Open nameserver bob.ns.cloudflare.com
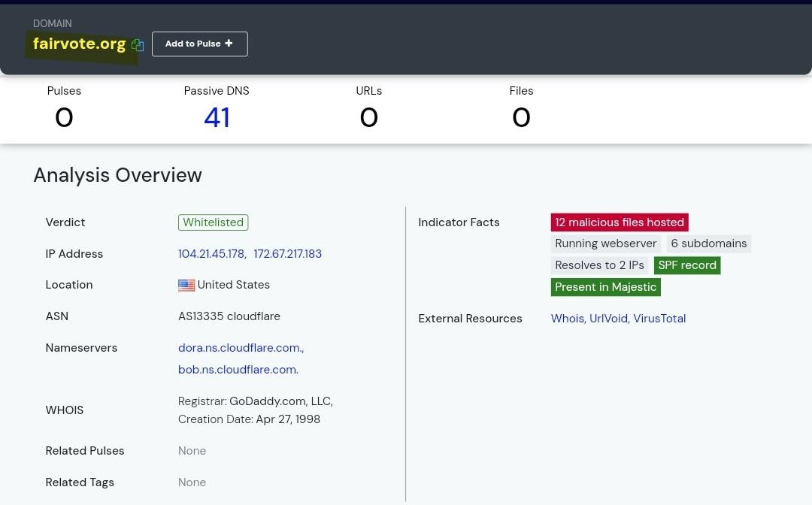 (238, 370)
